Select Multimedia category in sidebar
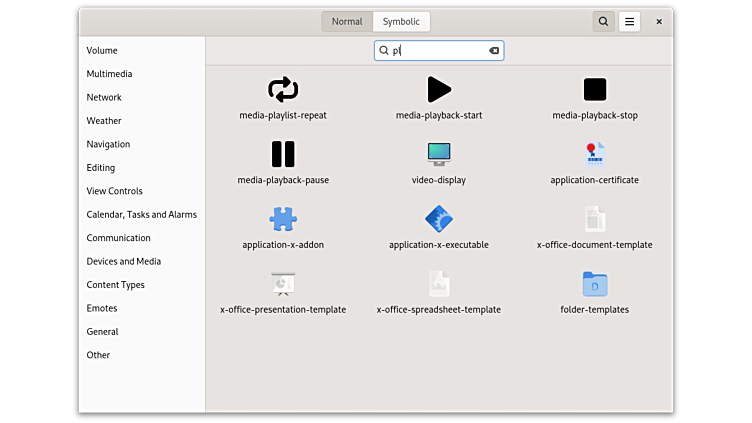 [x=109, y=74]
